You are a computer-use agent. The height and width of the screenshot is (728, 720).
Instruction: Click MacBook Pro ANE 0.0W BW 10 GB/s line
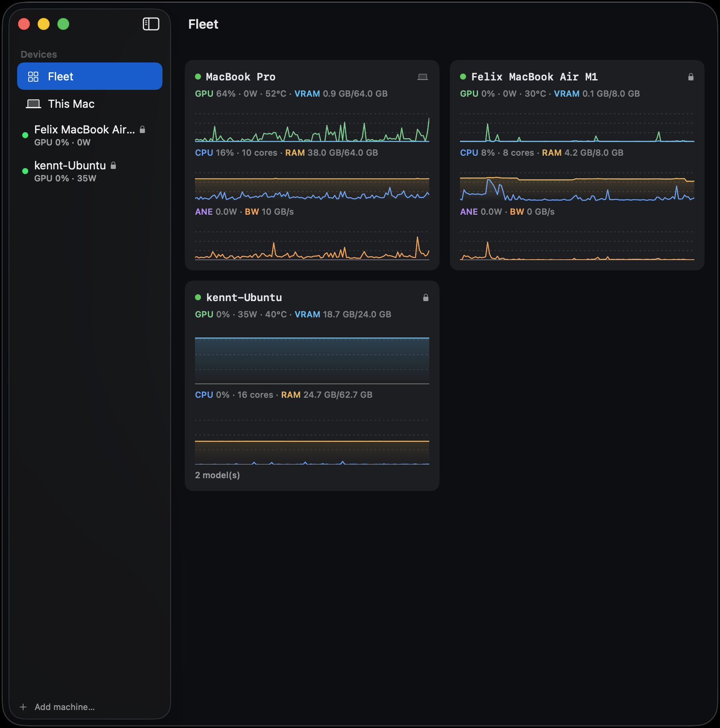(244, 212)
